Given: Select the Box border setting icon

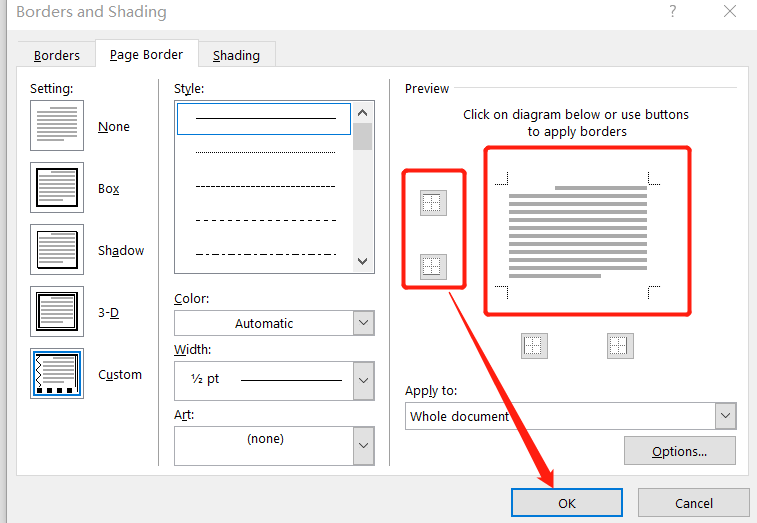Looking at the screenshot, I should pos(57,187).
